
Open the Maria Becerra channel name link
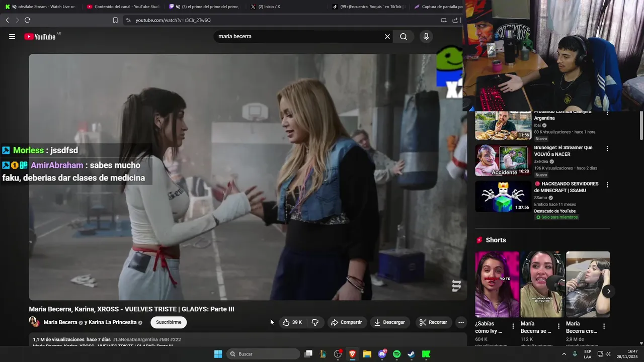pyautogui.click(x=60, y=322)
